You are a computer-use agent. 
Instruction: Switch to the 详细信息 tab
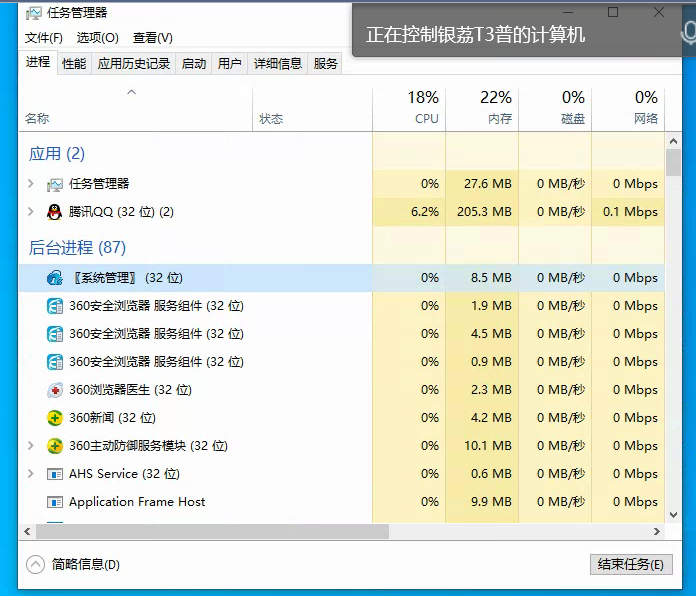(x=277, y=63)
